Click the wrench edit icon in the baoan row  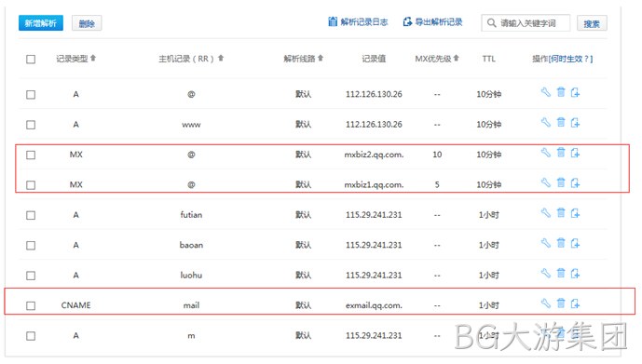[x=546, y=243]
